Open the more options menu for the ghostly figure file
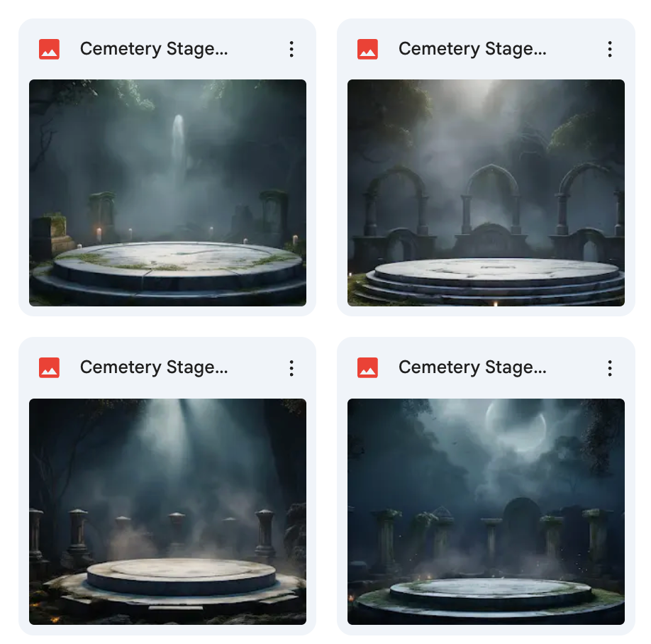The height and width of the screenshot is (644, 651). 291,49
